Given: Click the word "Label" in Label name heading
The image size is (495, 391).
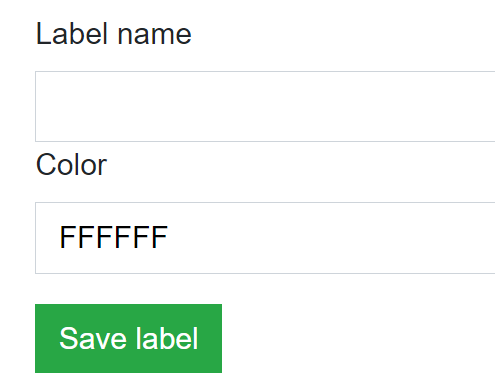Looking at the screenshot, I should coord(71,33).
